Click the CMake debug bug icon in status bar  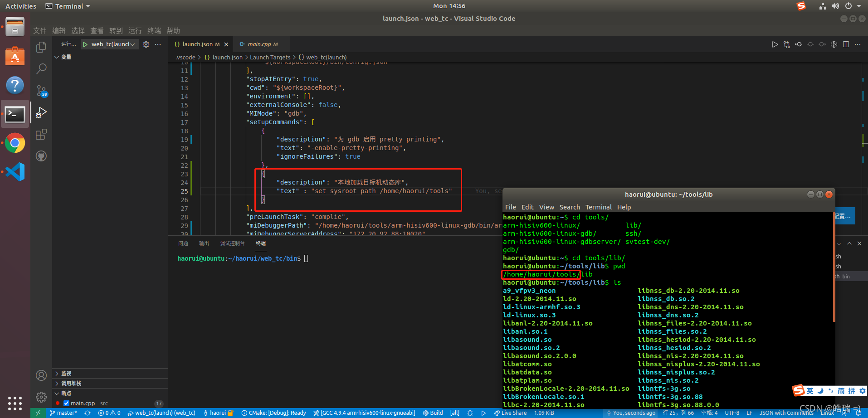coord(470,413)
